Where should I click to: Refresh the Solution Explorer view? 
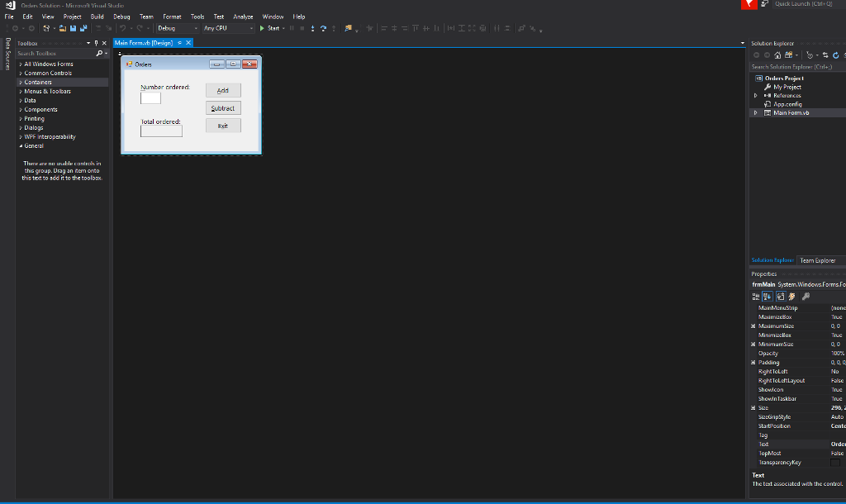pyautogui.click(x=835, y=55)
